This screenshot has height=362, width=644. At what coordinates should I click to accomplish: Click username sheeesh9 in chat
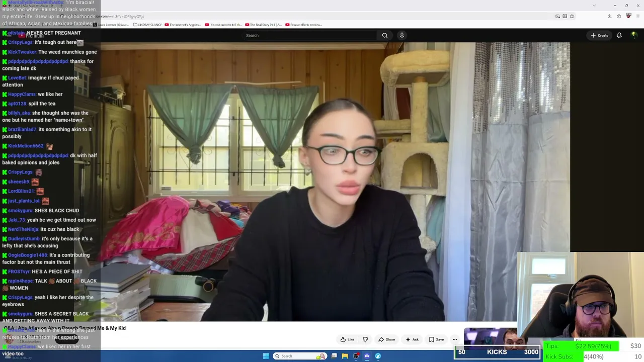pos(19,182)
